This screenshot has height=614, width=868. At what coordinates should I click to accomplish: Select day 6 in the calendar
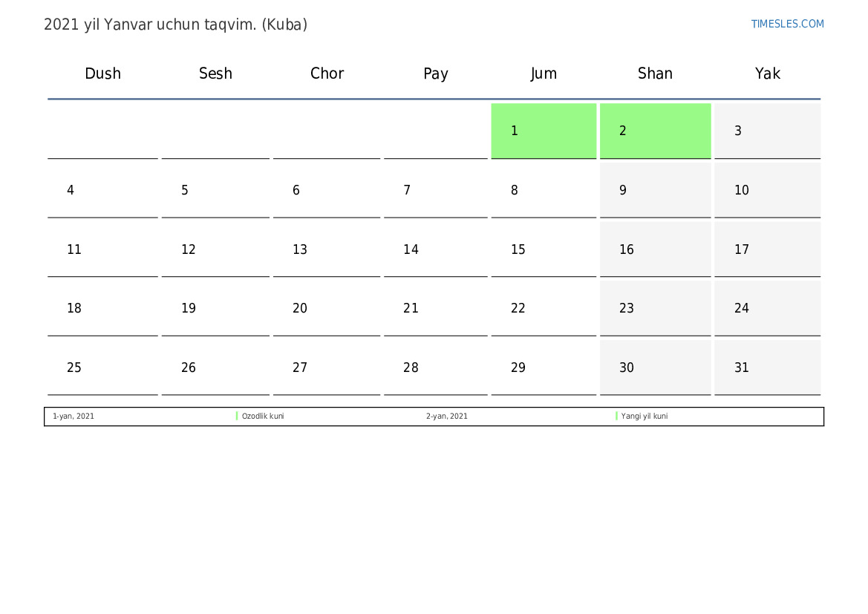(327, 190)
